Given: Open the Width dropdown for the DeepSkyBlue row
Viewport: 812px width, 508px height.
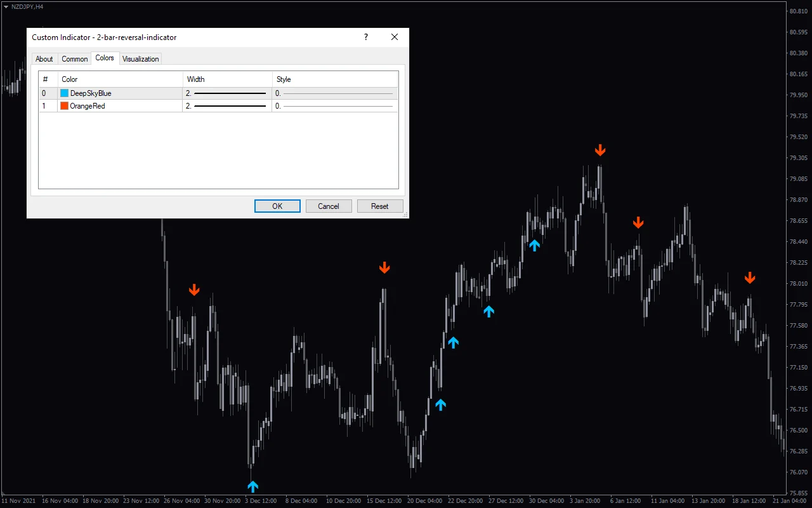Looking at the screenshot, I should (x=227, y=93).
